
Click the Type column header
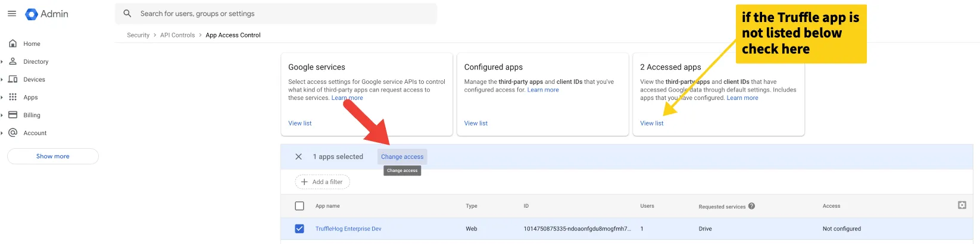point(472,206)
